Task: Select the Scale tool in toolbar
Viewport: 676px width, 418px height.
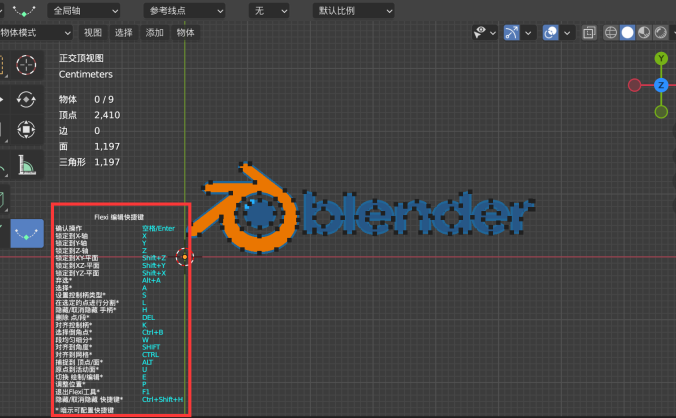Action: coord(26,129)
